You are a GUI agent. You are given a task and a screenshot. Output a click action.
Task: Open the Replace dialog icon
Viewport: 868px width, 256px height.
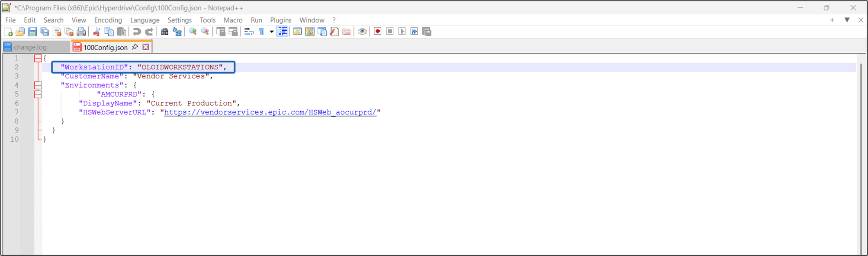click(x=177, y=32)
